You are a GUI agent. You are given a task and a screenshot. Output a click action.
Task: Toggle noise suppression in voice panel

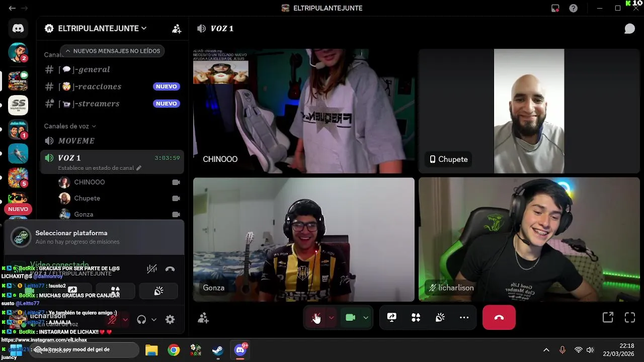coord(151,269)
